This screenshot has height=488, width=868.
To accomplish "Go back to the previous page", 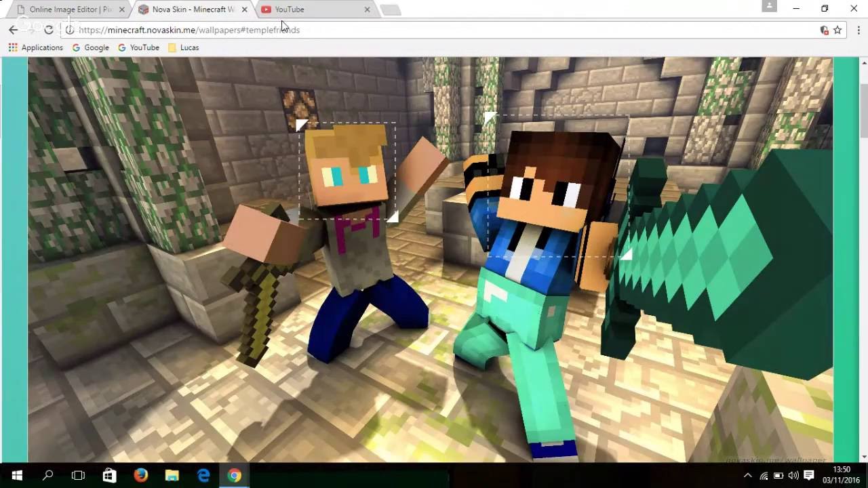I will 13,30.
